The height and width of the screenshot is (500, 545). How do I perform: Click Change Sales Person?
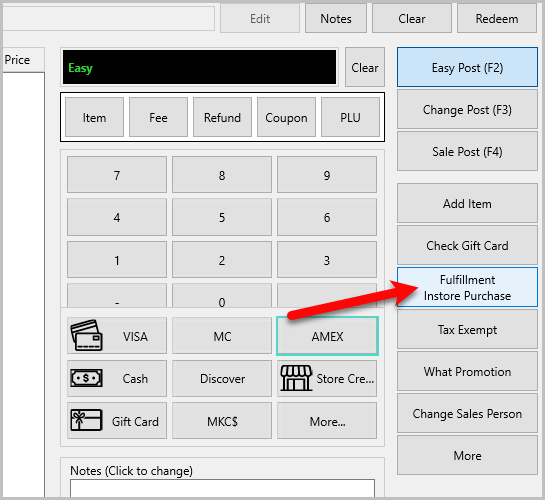pos(467,413)
